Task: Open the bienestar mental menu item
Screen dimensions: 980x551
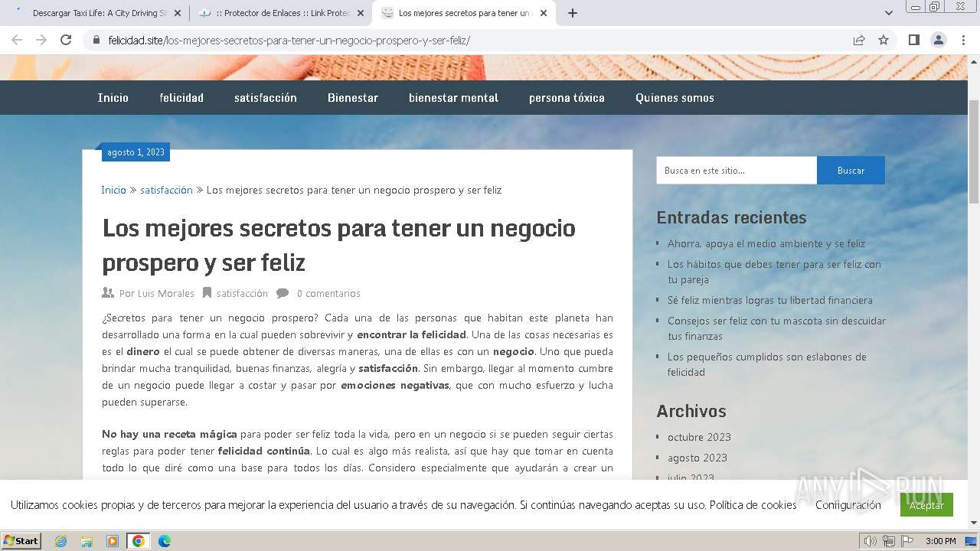Action: tap(453, 98)
